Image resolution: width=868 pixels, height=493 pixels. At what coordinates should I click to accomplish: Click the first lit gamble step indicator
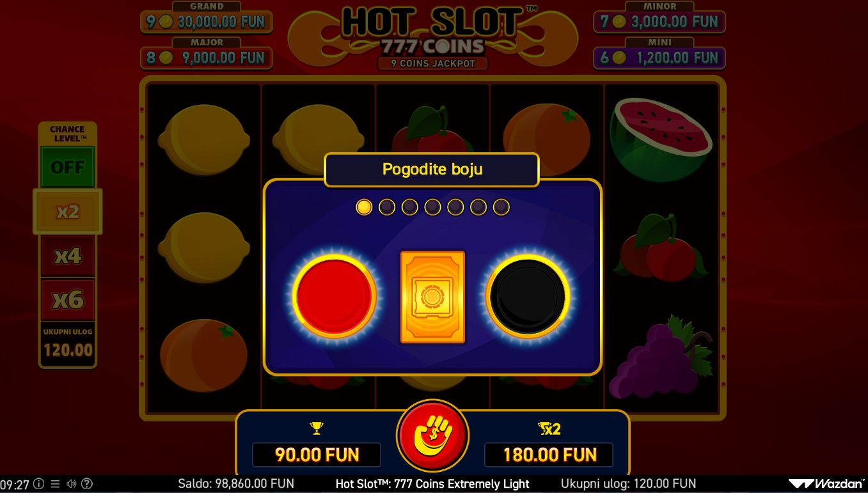pyautogui.click(x=364, y=207)
